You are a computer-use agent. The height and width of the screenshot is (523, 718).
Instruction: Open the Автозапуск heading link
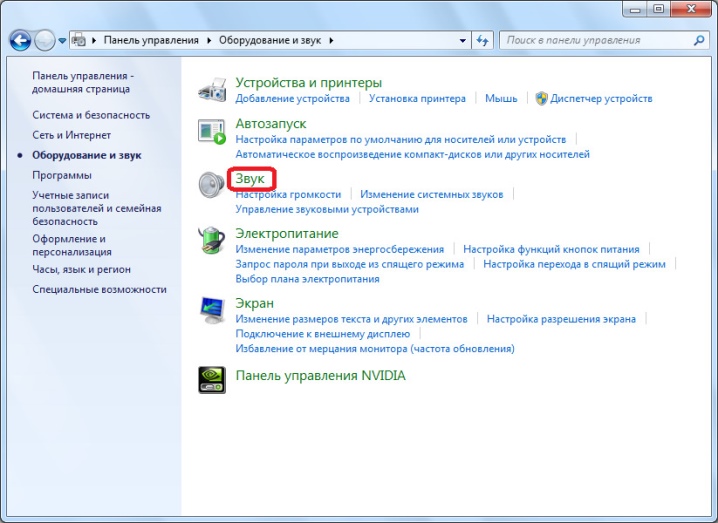(271, 124)
